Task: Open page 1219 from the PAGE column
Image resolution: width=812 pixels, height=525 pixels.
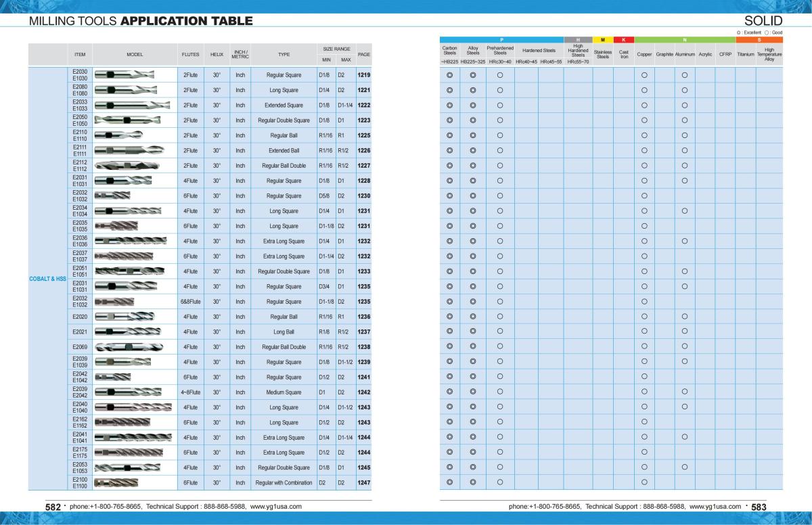Action: [363, 75]
